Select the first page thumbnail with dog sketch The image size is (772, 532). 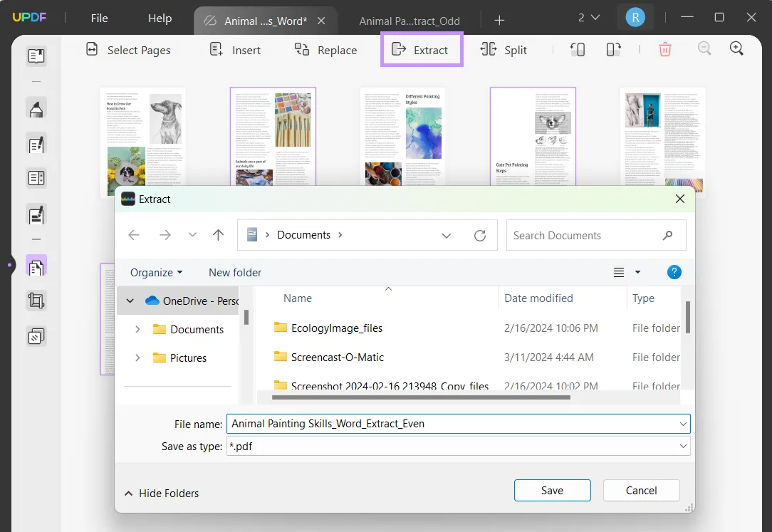tap(142, 137)
